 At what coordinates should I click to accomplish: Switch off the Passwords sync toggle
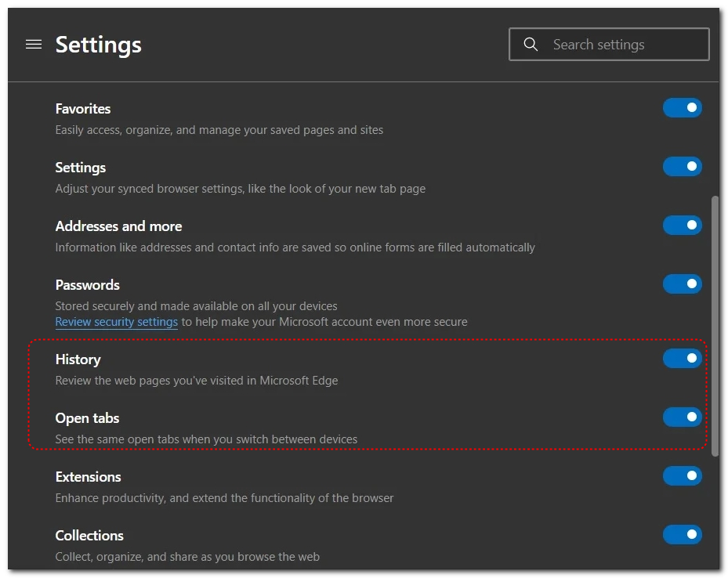click(682, 284)
